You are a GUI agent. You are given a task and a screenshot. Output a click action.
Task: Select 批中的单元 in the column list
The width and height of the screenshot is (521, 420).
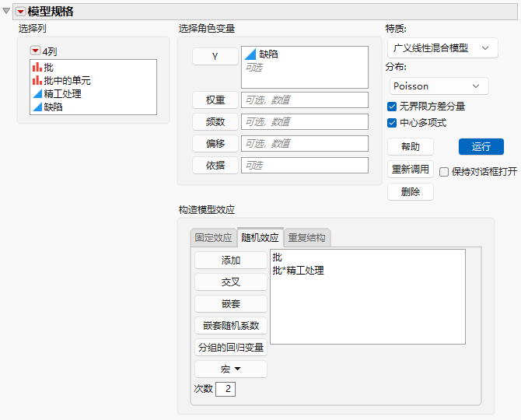click(67, 80)
